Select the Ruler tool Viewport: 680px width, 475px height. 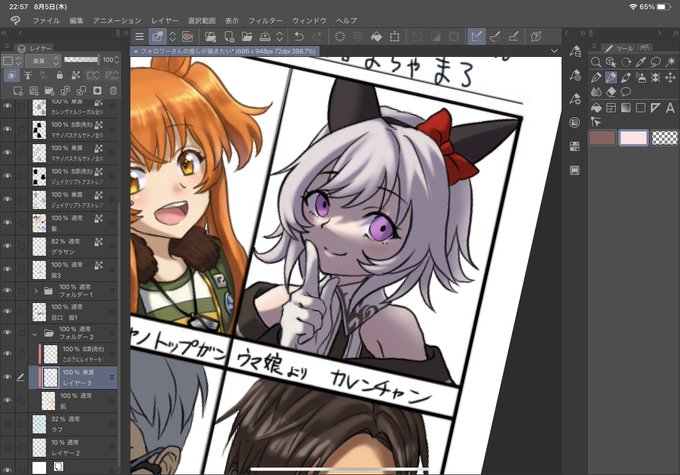pos(655,108)
